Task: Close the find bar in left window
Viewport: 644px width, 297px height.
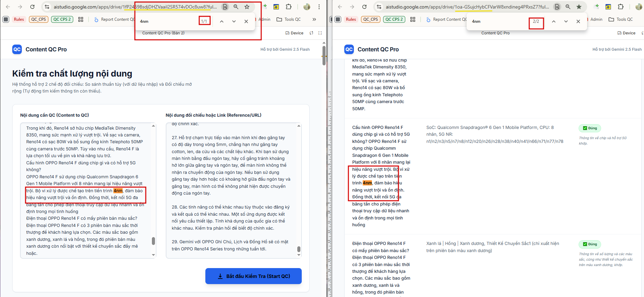Action: (246, 21)
